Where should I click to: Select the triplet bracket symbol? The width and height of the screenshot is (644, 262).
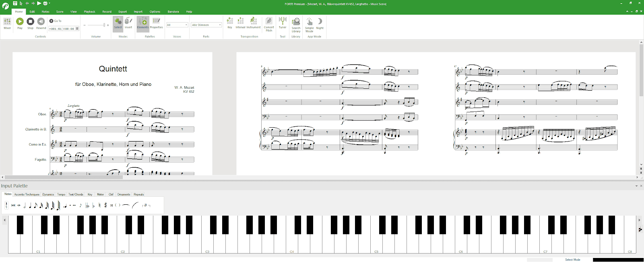point(147,205)
